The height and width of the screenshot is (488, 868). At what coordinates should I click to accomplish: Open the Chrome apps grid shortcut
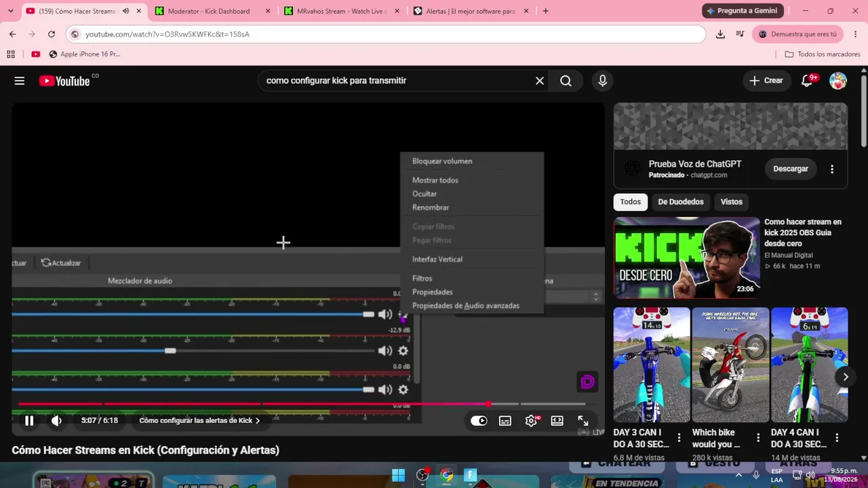[11, 54]
